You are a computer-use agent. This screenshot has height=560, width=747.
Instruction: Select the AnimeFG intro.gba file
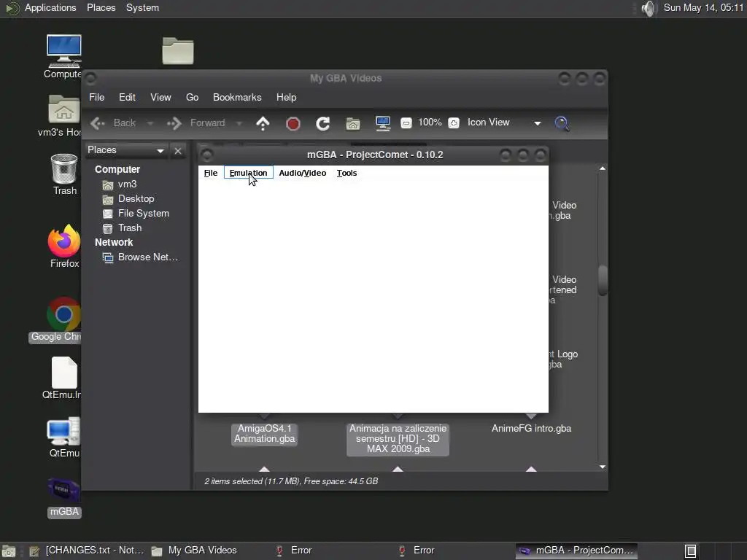tap(531, 429)
